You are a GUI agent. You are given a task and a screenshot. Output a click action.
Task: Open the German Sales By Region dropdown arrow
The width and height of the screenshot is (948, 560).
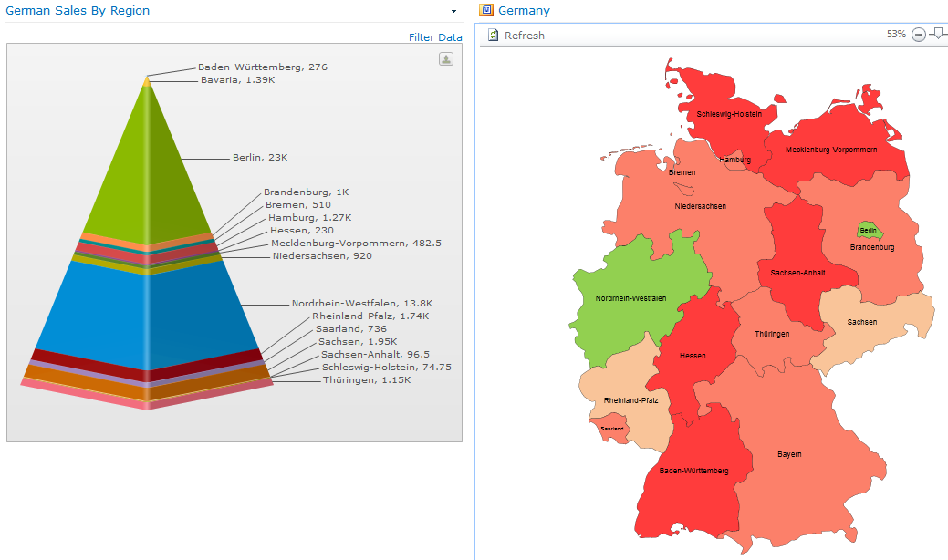click(453, 11)
